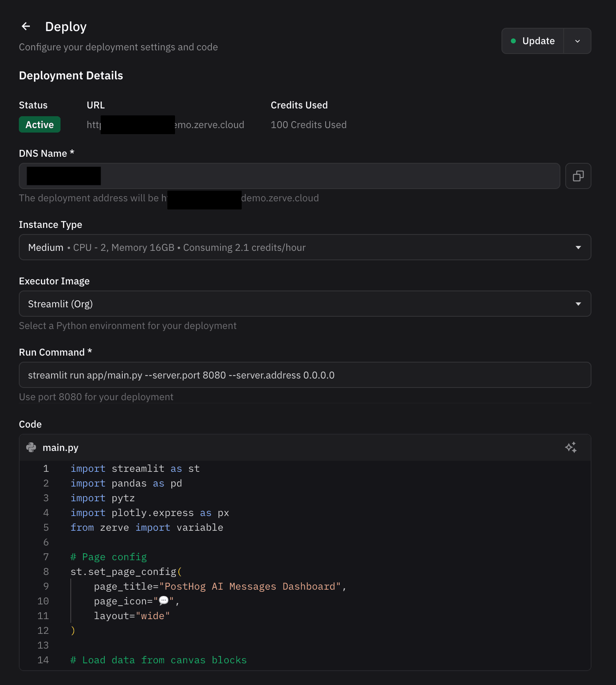
Task: Click "Select a Python environment" hint text
Action: tap(128, 326)
